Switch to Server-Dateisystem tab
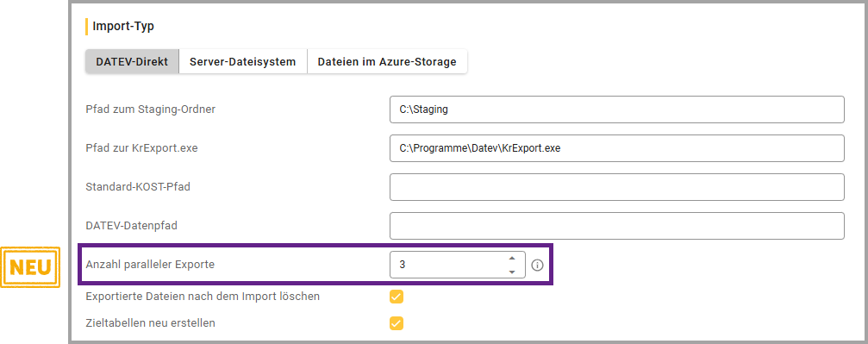The height and width of the screenshot is (344, 868). [243, 61]
